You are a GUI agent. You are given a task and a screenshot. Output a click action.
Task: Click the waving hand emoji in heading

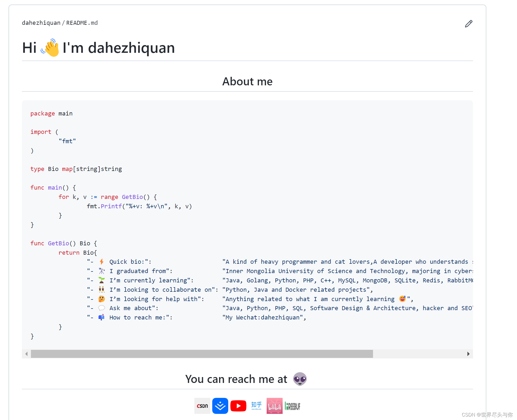[x=50, y=48]
